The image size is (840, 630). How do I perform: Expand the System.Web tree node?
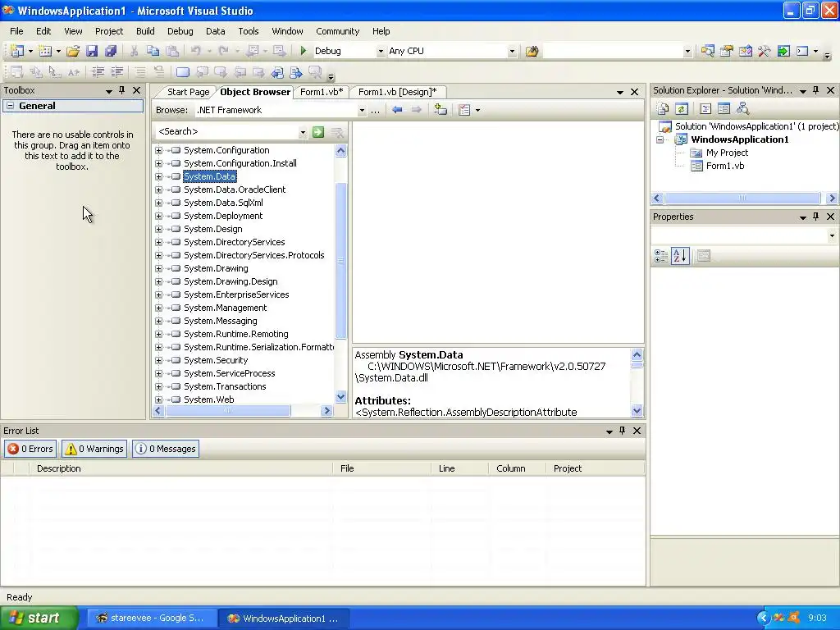(x=158, y=399)
